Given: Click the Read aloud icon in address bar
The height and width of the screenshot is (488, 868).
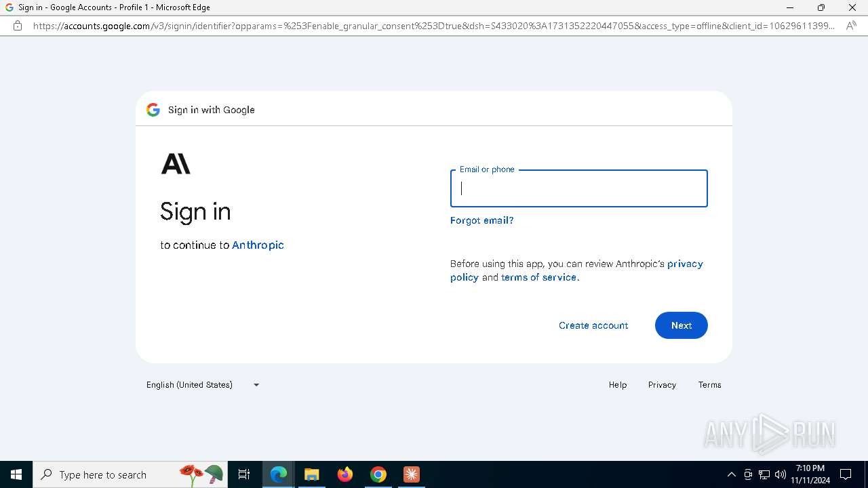Looking at the screenshot, I should click(851, 26).
